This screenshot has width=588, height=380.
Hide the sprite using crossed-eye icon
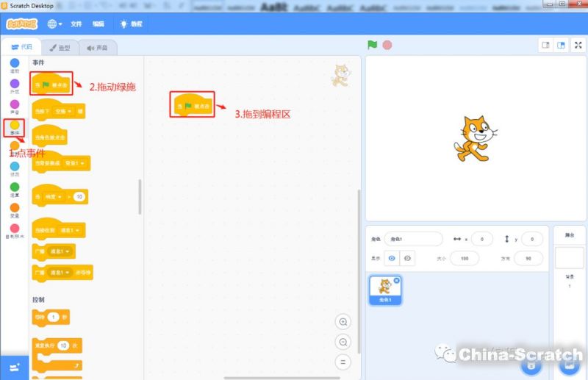pyautogui.click(x=408, y=258)
